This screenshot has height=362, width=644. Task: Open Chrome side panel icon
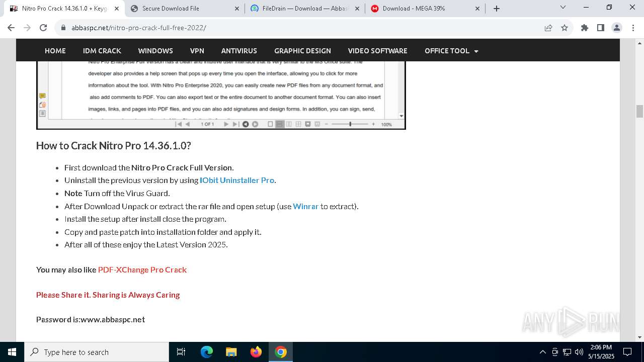(x=600, y=28)
